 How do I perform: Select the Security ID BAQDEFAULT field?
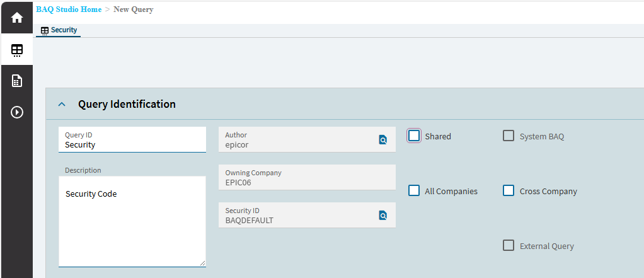tap(307, 215)
